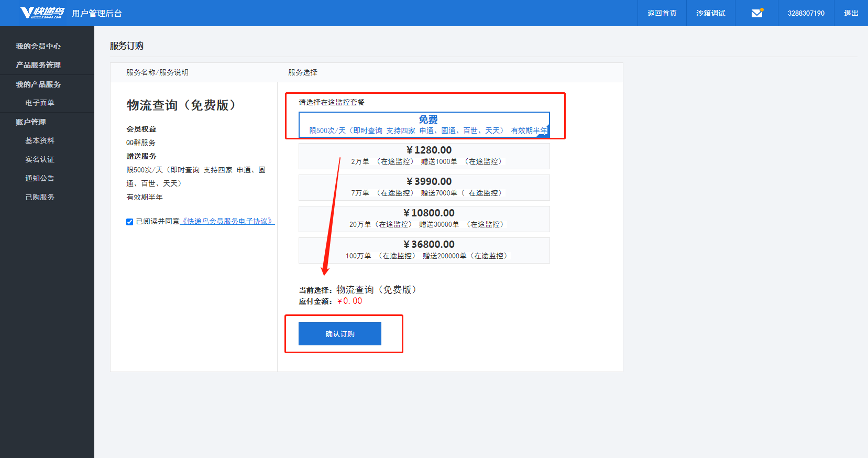Image resolution: width=868 pixels, height=458 pixels.
Task: Toggle the 已阅读并同意 agreement checkbox
Action: (129, 222)
